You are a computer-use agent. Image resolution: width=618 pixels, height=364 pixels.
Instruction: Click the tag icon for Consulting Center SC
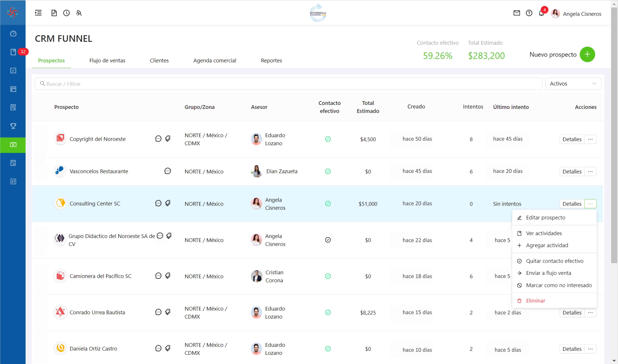click(168, 203)
